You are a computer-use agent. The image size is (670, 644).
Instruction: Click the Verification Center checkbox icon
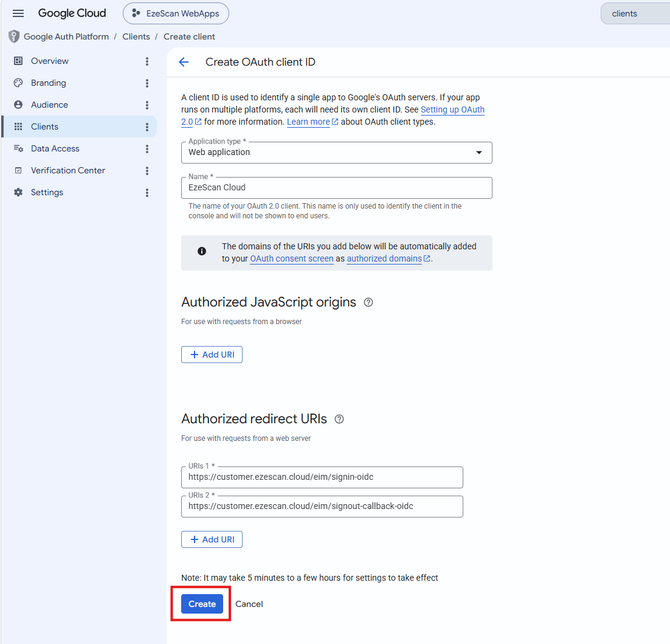18,170
